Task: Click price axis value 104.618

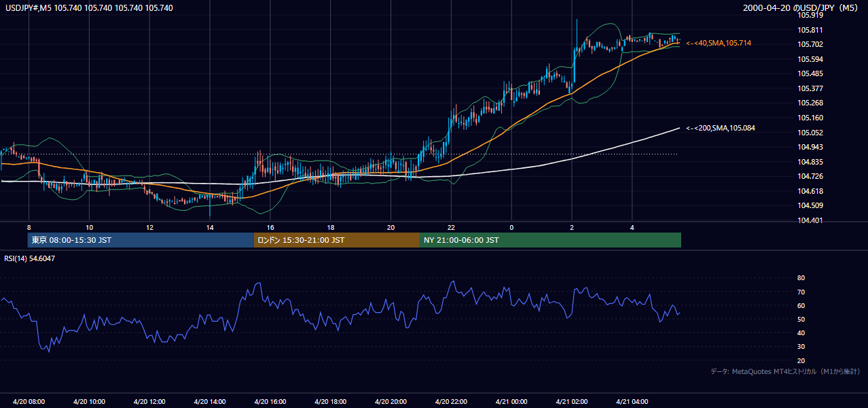Action: 810,191
